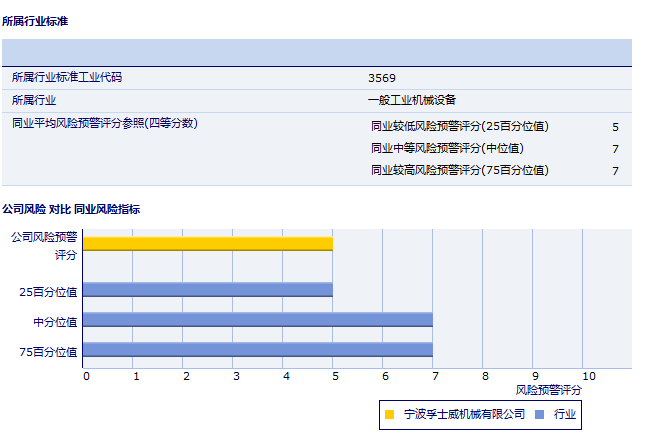Image resolution: width=660 pixels, height=436 pixels.
Task: Click the 一般工业机械设备 industry value
Action: coord(411,100)
